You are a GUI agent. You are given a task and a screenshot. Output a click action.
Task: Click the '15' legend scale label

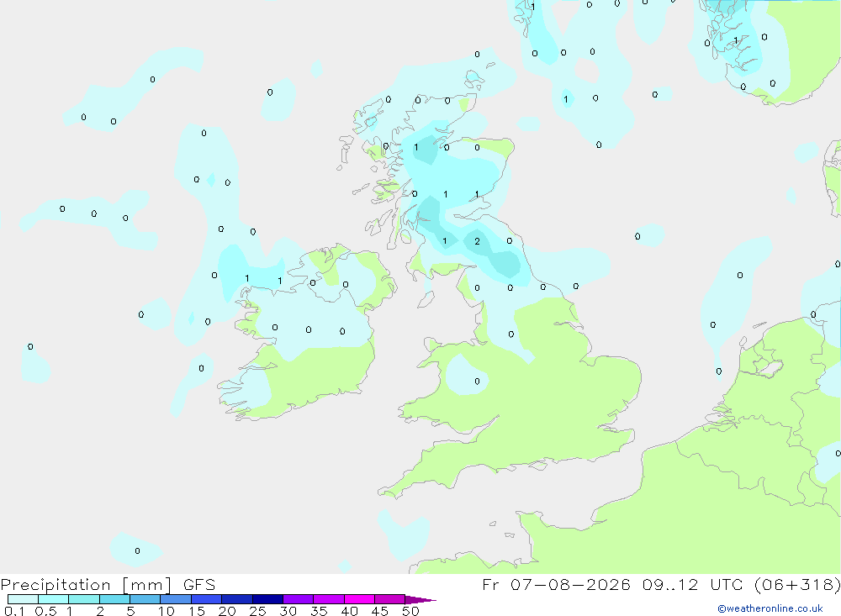point(197,611)
